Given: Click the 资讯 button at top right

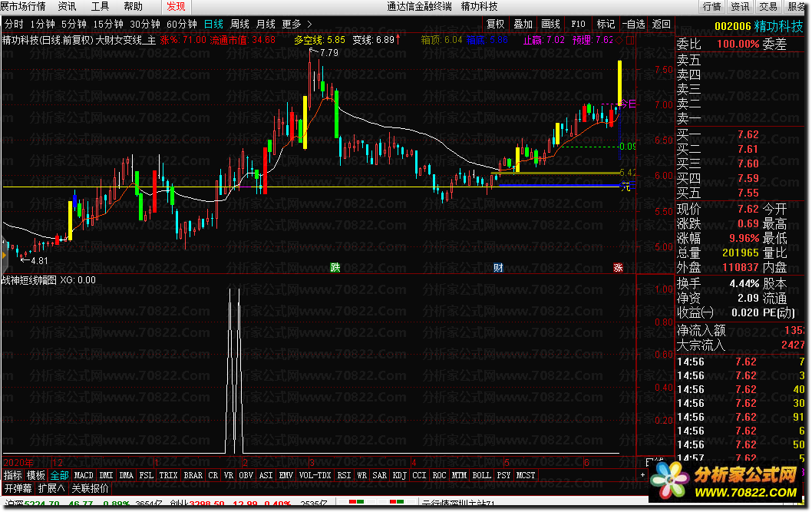Looking at the screenshot, I should click(x=740, y=7).
